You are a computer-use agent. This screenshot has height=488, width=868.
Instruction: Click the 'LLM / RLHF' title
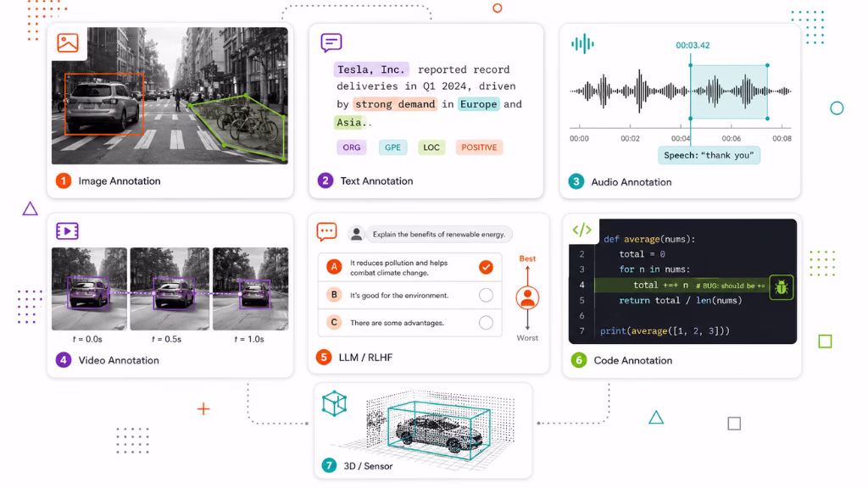[x=365, y=358]
